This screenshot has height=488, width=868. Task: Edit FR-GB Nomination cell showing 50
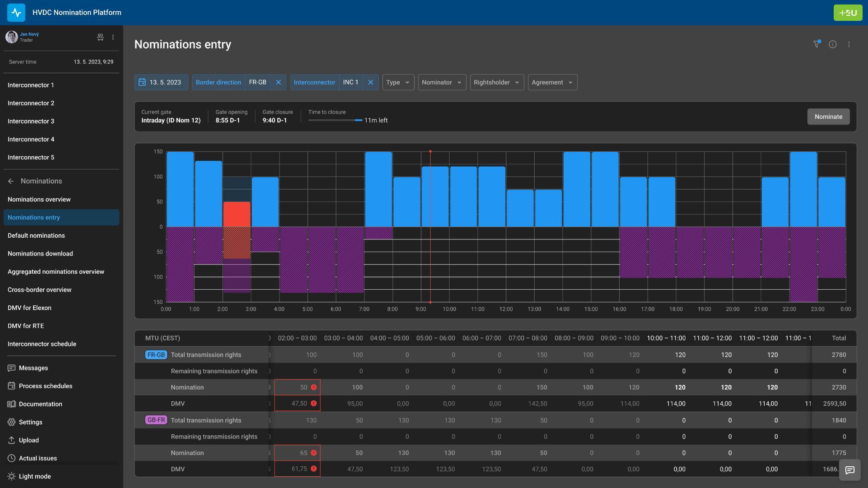point(297,387)
